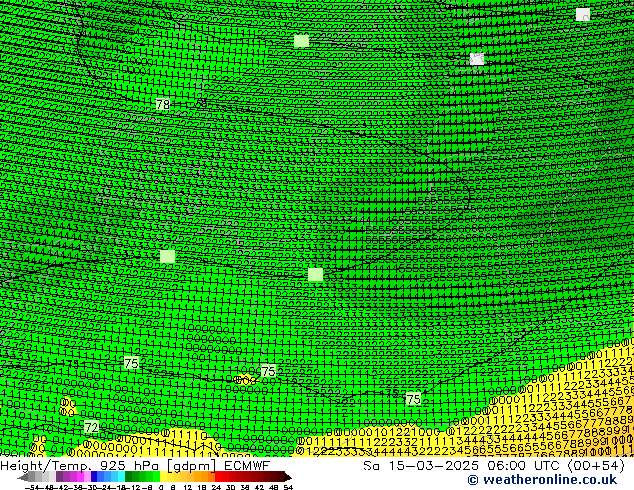Click the 72 contour height label

tap(91, 427)
